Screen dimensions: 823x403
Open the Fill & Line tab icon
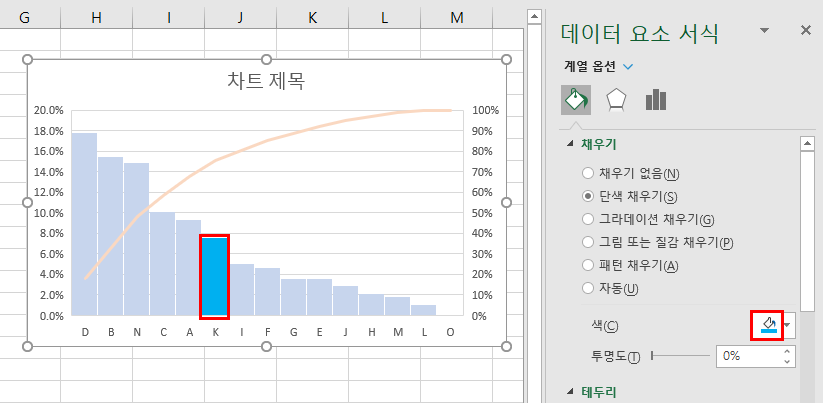(576, 100)
